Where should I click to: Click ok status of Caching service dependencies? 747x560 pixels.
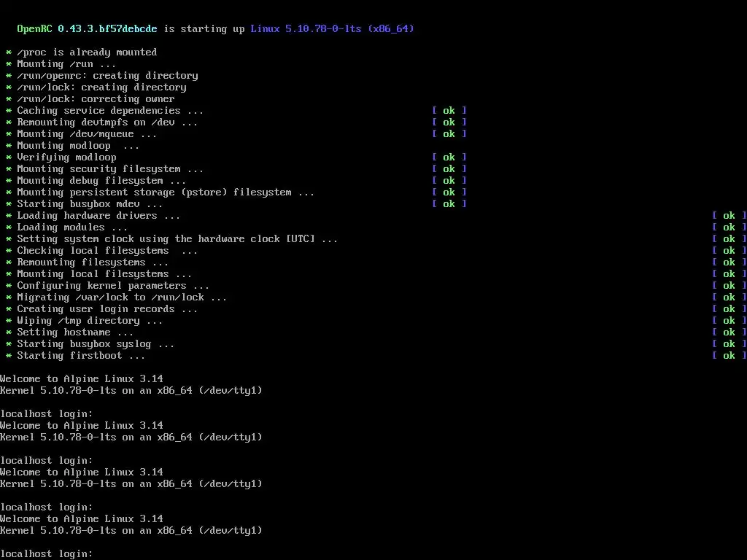click(449, 111)
